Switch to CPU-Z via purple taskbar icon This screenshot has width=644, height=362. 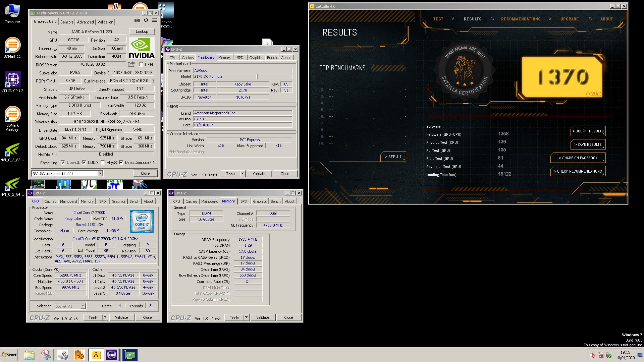pos(112,355)
